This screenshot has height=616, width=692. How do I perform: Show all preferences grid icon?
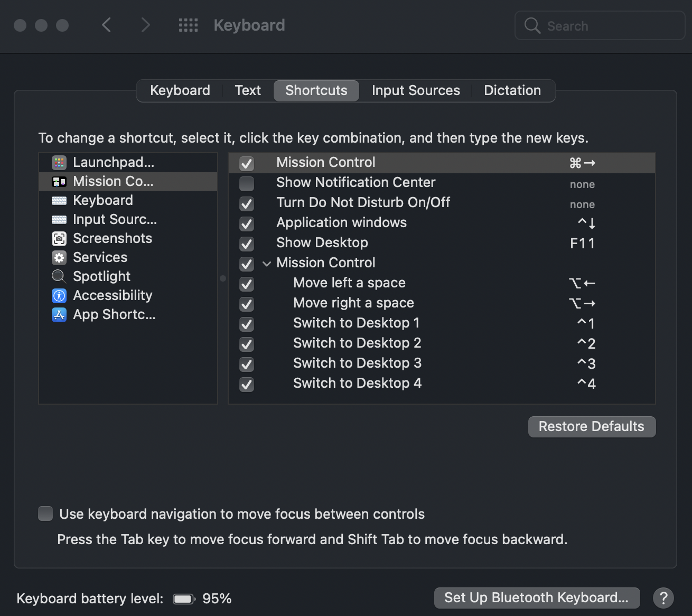[x=188, y=25]
